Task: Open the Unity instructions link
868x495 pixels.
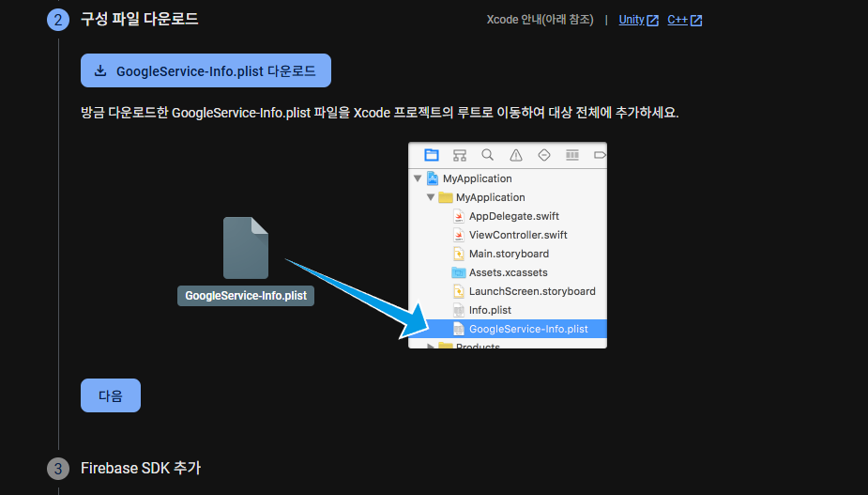Action: point(632,20)
